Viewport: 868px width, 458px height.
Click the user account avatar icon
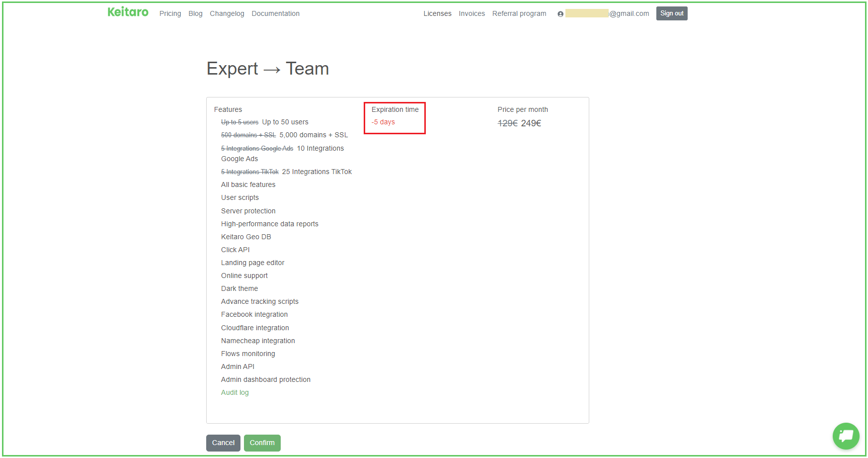pyautogui.click(x=560, y=14)
